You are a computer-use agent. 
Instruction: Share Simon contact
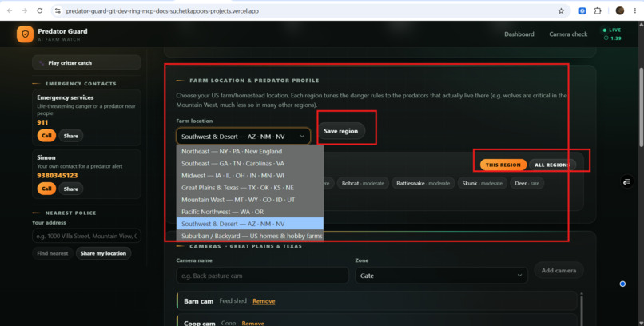coord(70,189)
